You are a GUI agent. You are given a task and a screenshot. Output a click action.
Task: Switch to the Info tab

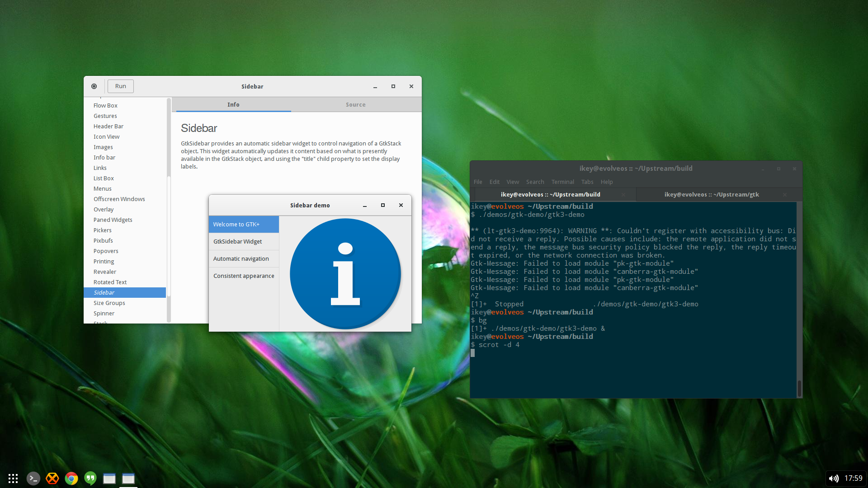click(233, 104)
